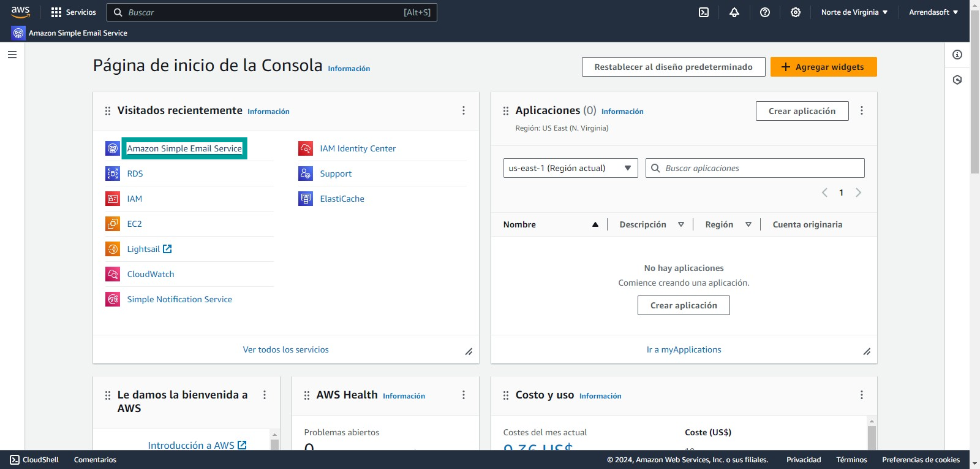
Task: Open the info panel icon on right
Action: pyautogui.click(x=957, y=55)
